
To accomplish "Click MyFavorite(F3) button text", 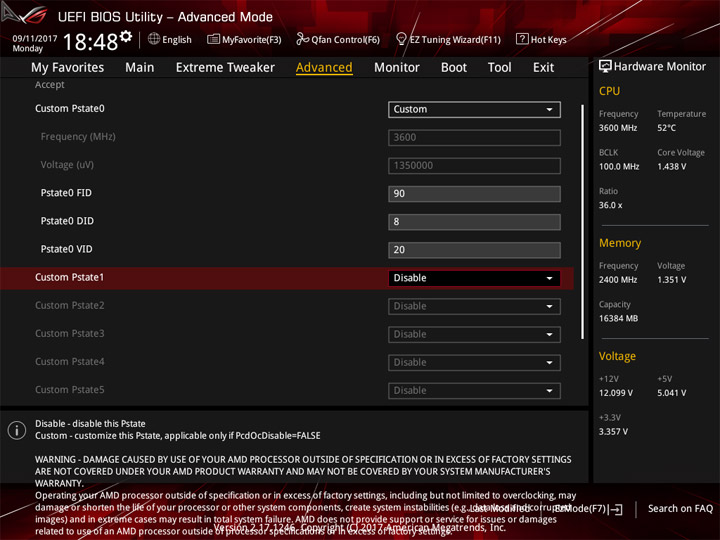I will pos(252,39).
